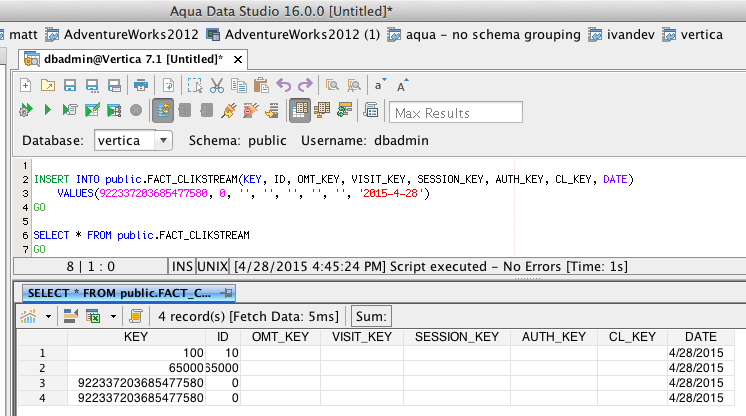Click the Paste clipboard icon
Image resolution: width=746 pixels, height=416 pixels.
[261, 85]
